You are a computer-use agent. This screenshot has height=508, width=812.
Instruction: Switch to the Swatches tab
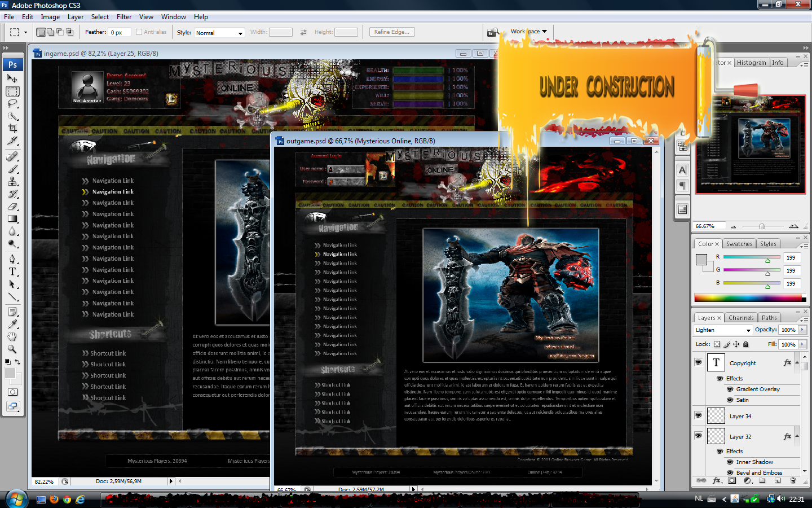(x=739, y=244)
